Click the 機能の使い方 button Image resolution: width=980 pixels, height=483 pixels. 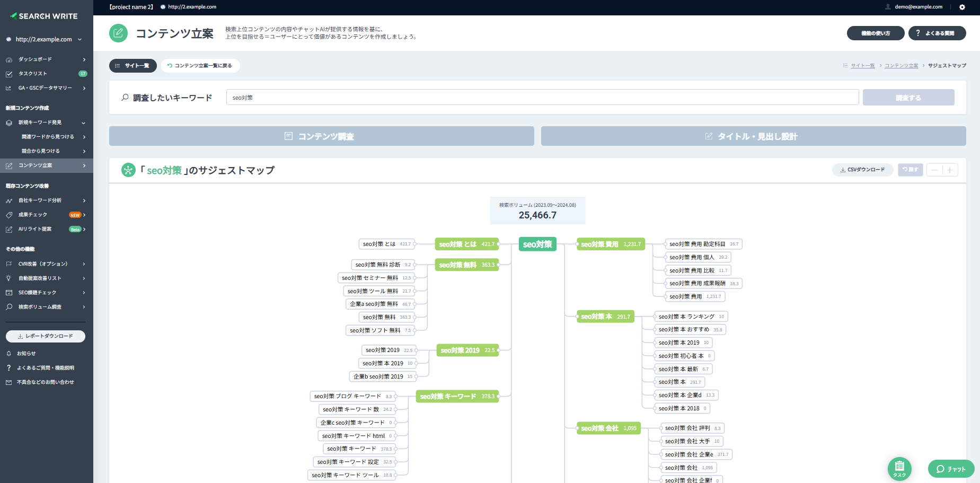876,33
